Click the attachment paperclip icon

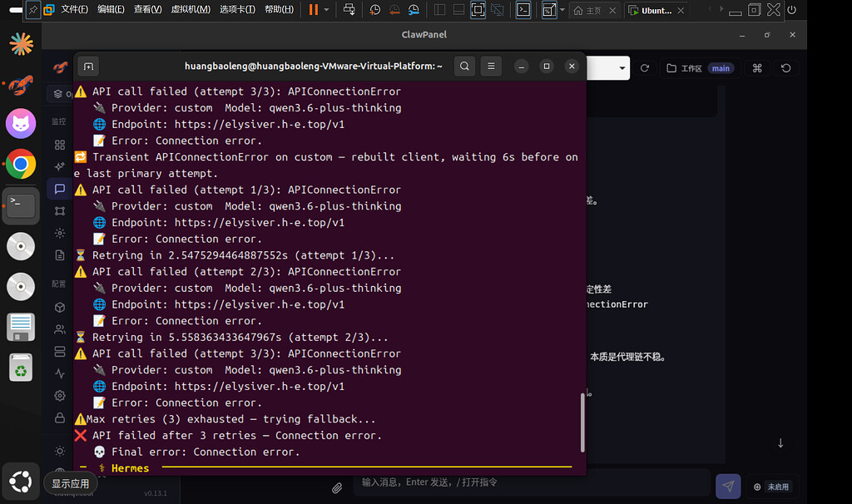(x=337, y=487)
